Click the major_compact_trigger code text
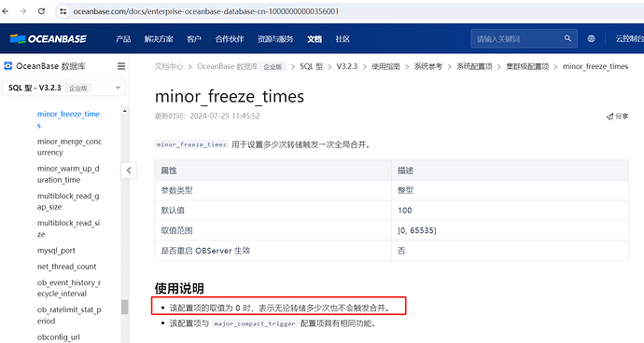644x343 pixels. click(255, 323)
